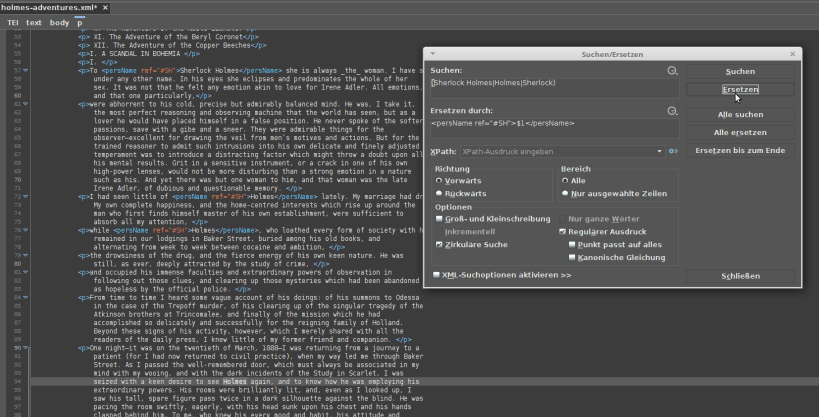Viewport: 819px width, 417px height.
Task: Close the holmes-adventures.xml tab
Action: pos(105,7)
